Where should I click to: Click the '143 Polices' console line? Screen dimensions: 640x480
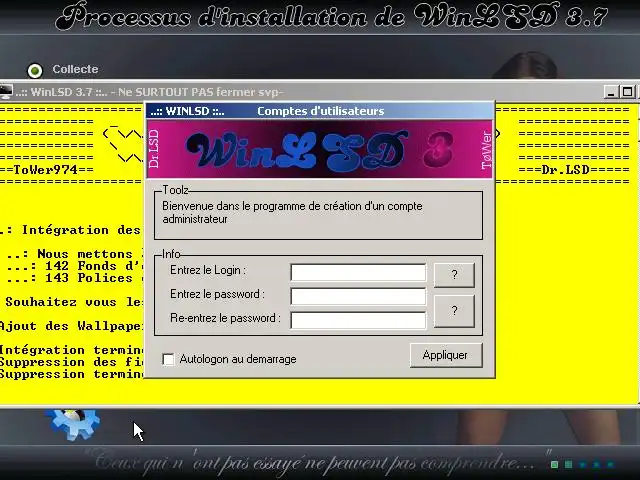(x=74, y=278)
